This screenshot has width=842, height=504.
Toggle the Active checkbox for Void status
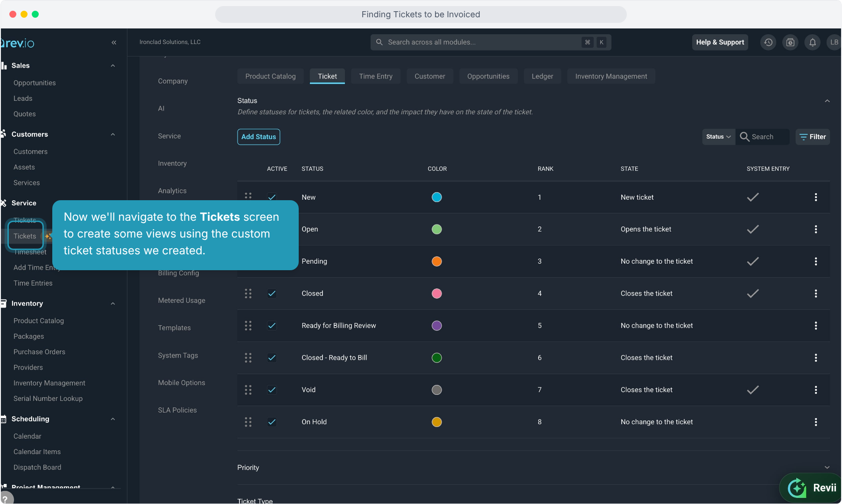point(272,390)
